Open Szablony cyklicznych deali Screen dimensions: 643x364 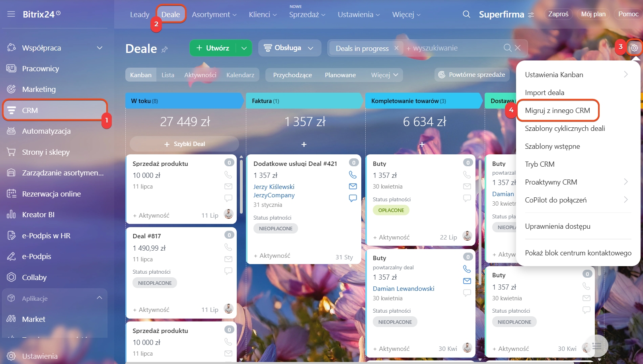565,128
